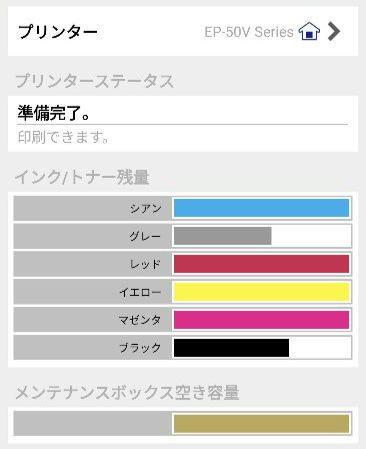This screenshot has height=449, width=366.
Task: Select the プリンター row
Action: click(x=183, y=31)
